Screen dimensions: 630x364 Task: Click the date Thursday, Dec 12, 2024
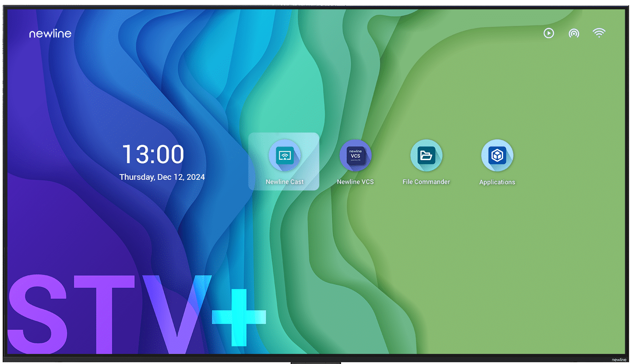[162, 177]
